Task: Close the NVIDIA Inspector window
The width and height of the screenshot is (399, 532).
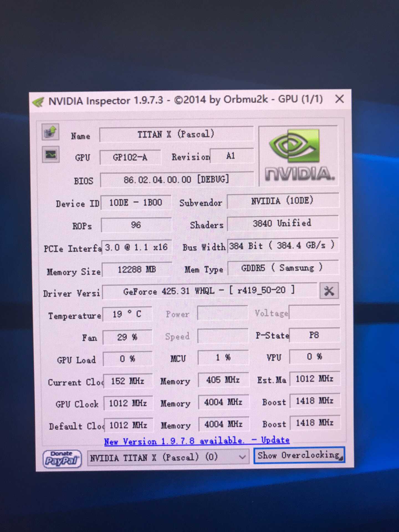Action: pos(339,99)
